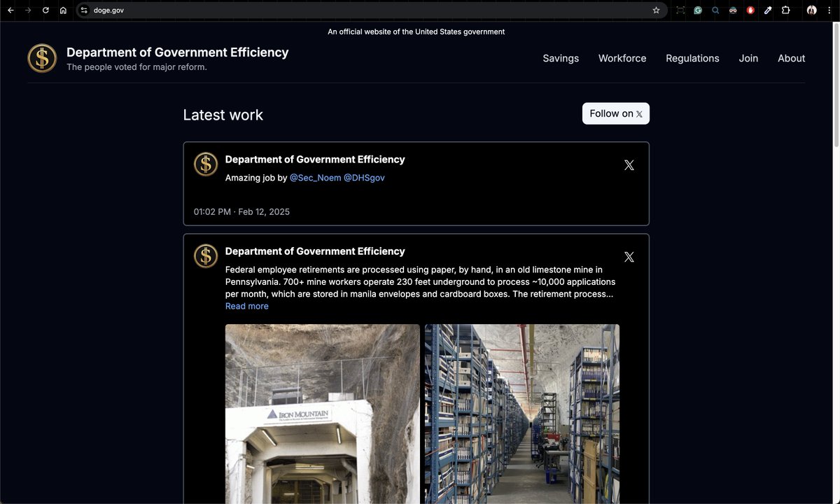
Task: Click the author name on the retirements post
Action: pyautogui.click(x=315, y=251)
